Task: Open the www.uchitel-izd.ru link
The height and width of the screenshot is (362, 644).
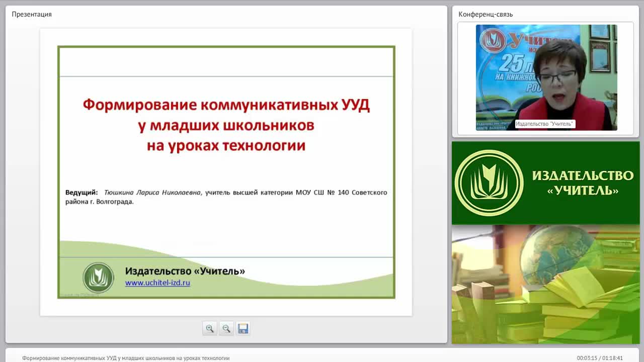Action: coord(157,283)
